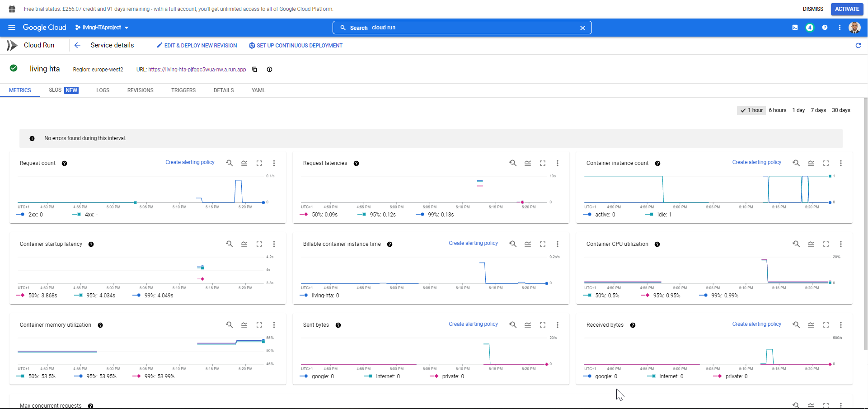Screen dimensions: 868x409
Task: Open Cloud Shell terminal
Action: (795, 28)
